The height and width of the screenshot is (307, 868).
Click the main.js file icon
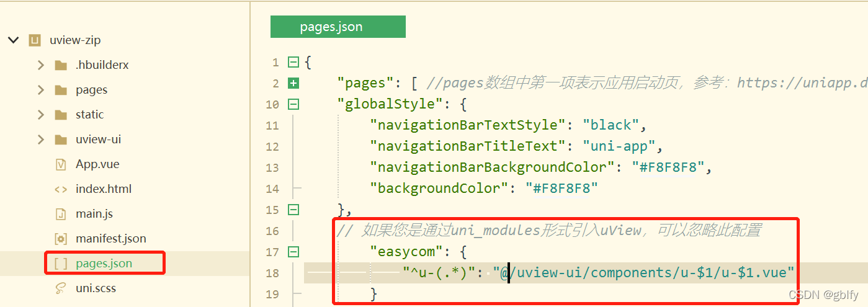61,214
